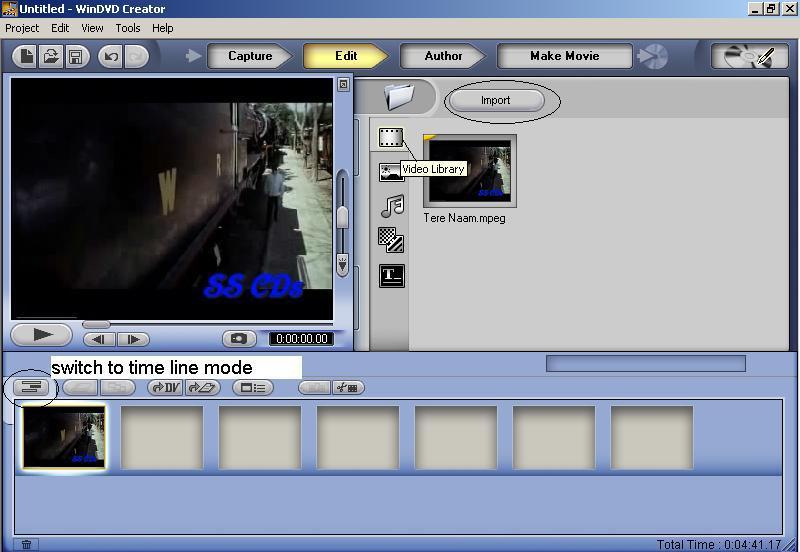Open the Edit menu in menu bar
800x552 pixels.
pos(60,28)
